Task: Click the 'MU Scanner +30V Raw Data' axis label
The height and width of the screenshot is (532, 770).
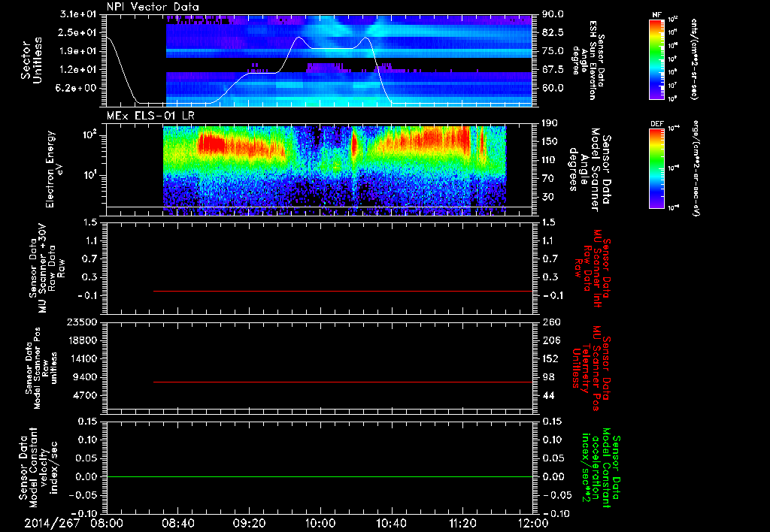Action: coord(46,268)
